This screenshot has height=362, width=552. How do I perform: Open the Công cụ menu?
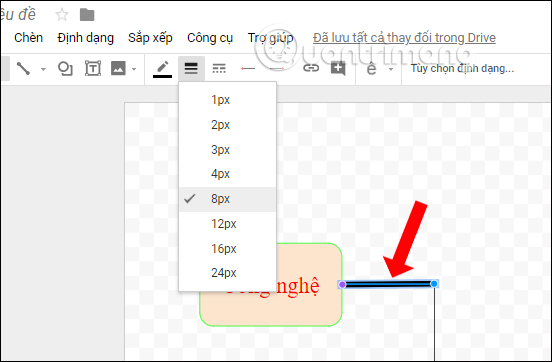(210, 38)
